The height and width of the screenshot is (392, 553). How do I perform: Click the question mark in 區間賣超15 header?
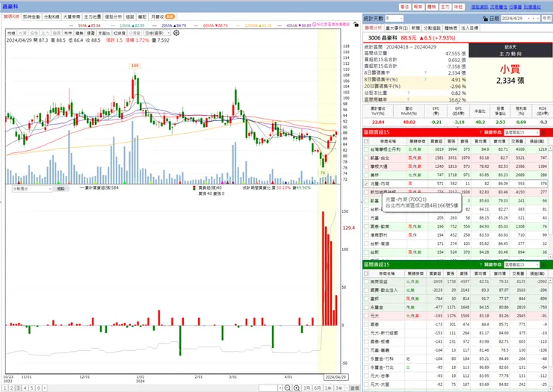pos(481,264)
